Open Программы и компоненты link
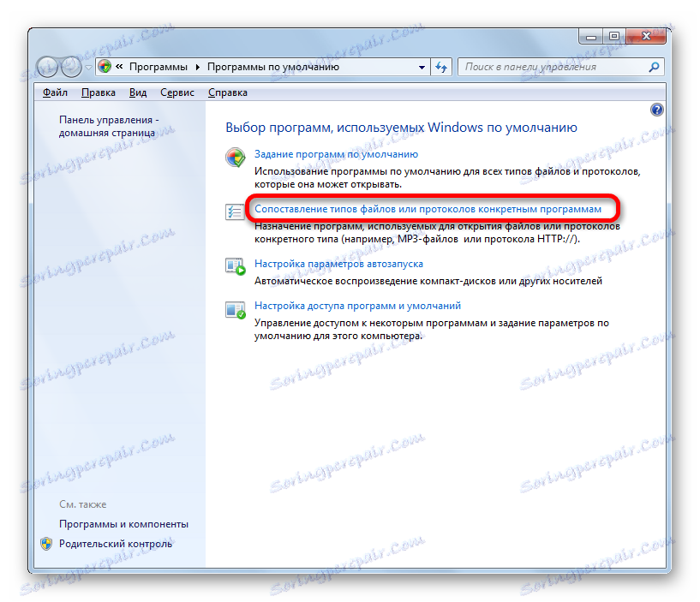 coord(123,524)
